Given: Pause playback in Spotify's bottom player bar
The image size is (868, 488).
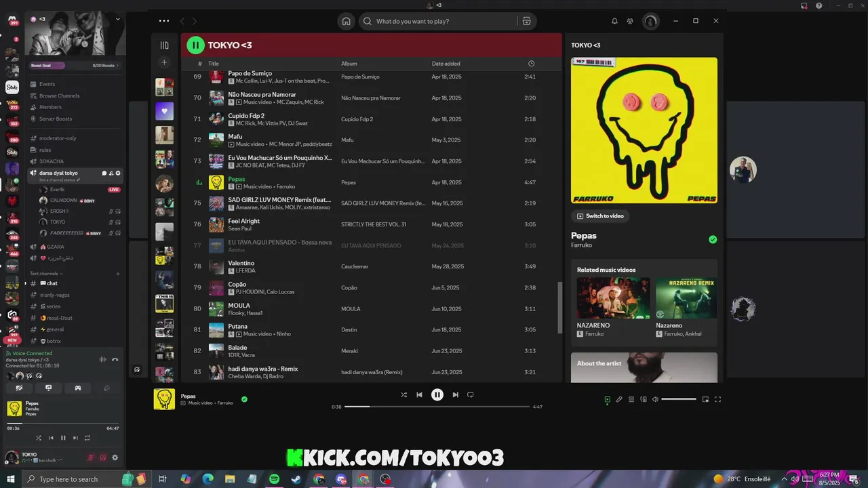Looking at the screenshot, I should [x=437, y=394].
